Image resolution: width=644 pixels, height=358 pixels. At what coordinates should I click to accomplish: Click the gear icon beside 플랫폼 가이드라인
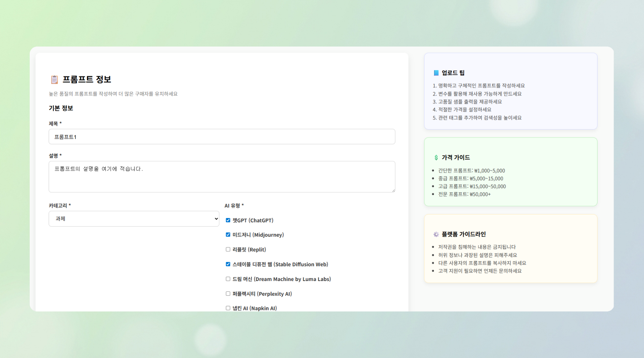point(436,234)
